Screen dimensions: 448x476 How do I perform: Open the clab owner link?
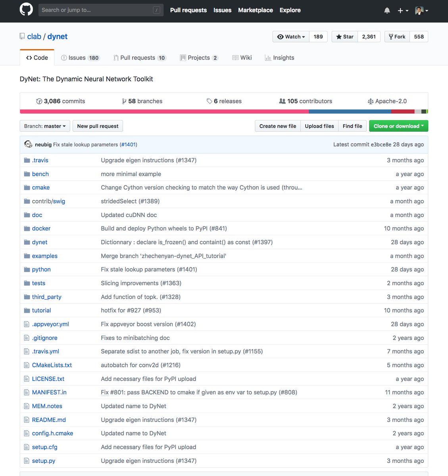tap(34, 36)
